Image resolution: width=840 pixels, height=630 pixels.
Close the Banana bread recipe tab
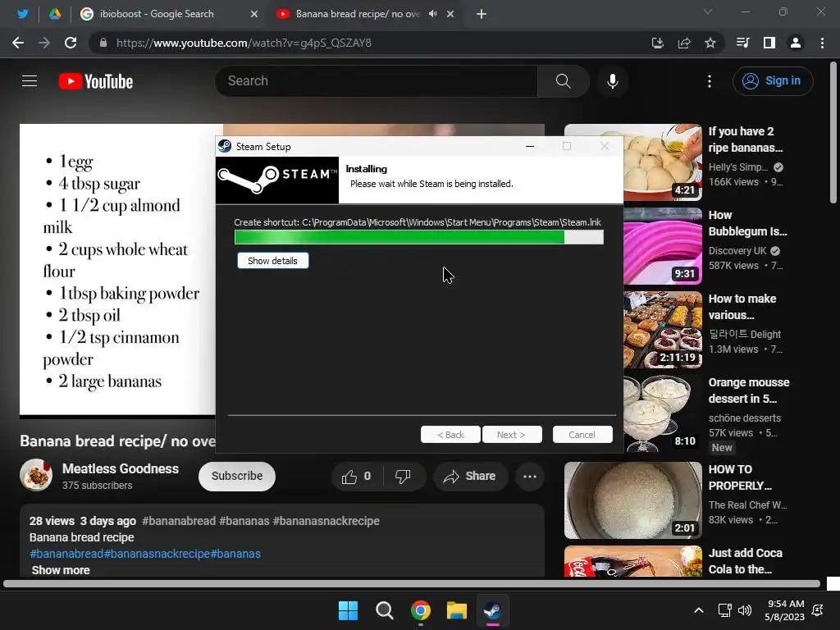tap(450, 14)
